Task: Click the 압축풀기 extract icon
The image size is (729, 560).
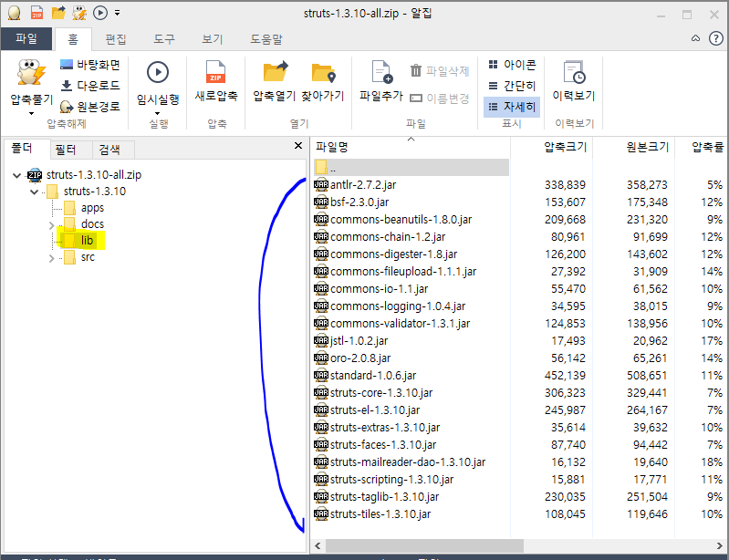Action: 32,73
